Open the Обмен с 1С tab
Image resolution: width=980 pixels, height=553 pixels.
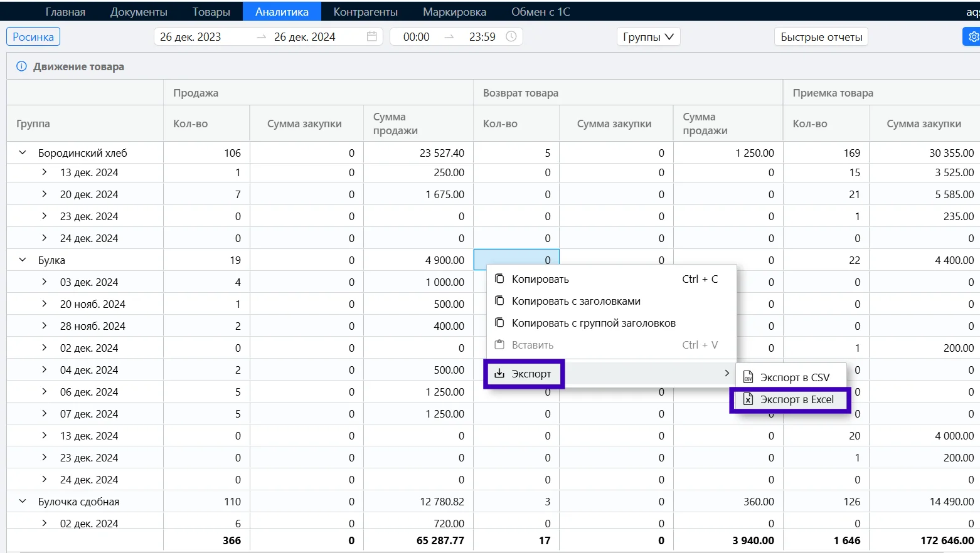[540, 11]
